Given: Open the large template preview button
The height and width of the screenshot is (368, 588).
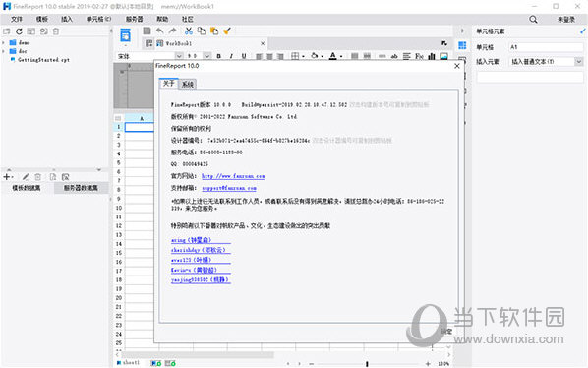Looking at the screenshot, I should coord(125,36).
